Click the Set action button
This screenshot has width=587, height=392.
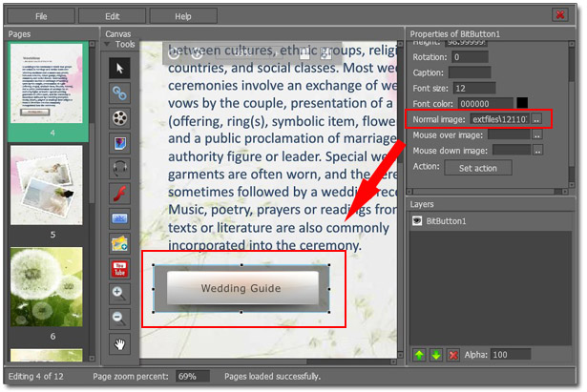(x=477, y=168)
